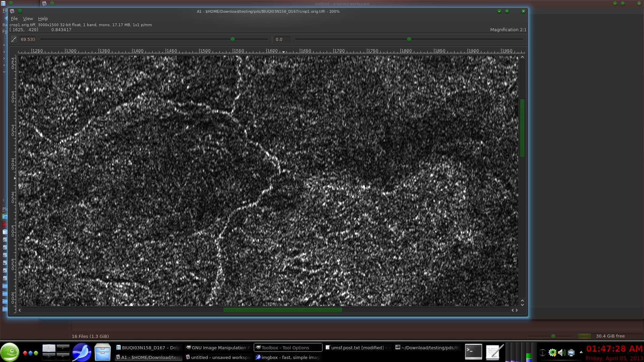Edit the offset value field 0.0
This screenshot has width=644, height=362.
282,40
